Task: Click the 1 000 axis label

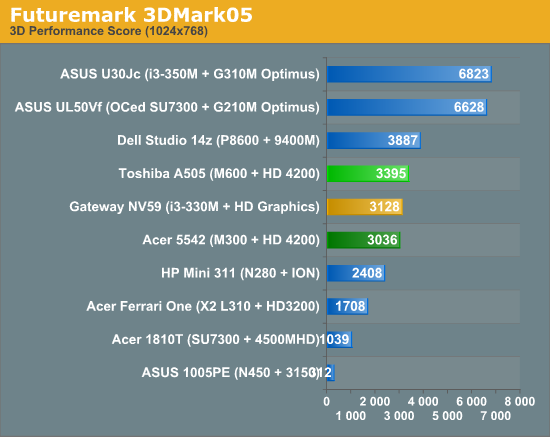Action: point(351,416)
